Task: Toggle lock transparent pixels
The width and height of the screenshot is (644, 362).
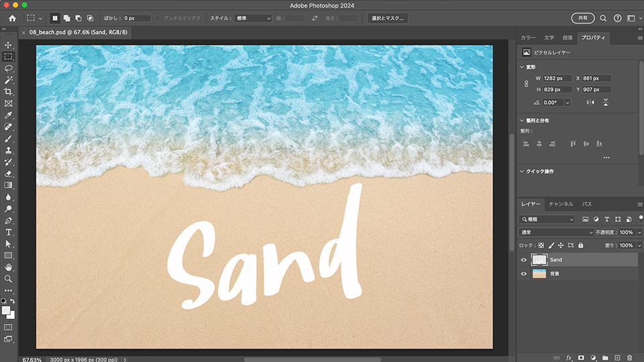Action: pyautogui.click(x=541, y=245)
